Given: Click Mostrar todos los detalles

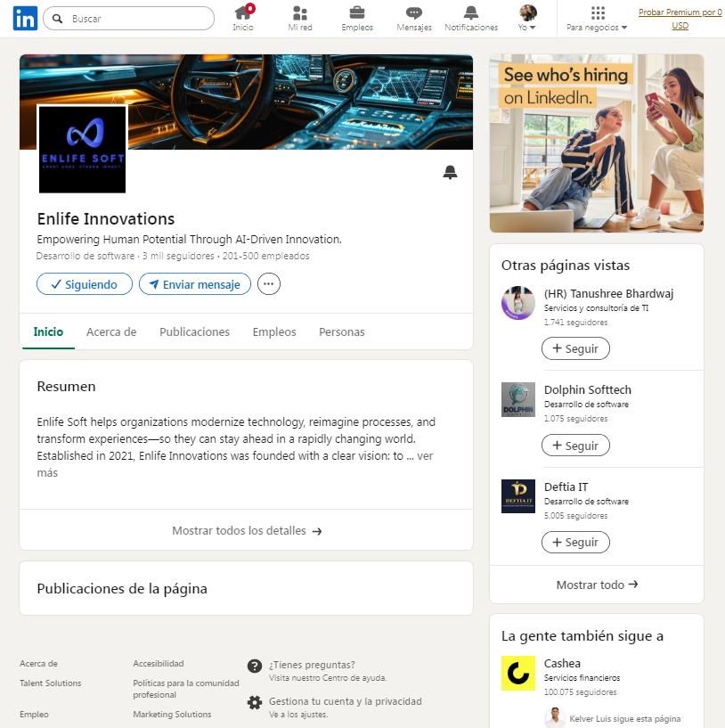Looking at the screenshot, I should (247, 531).
